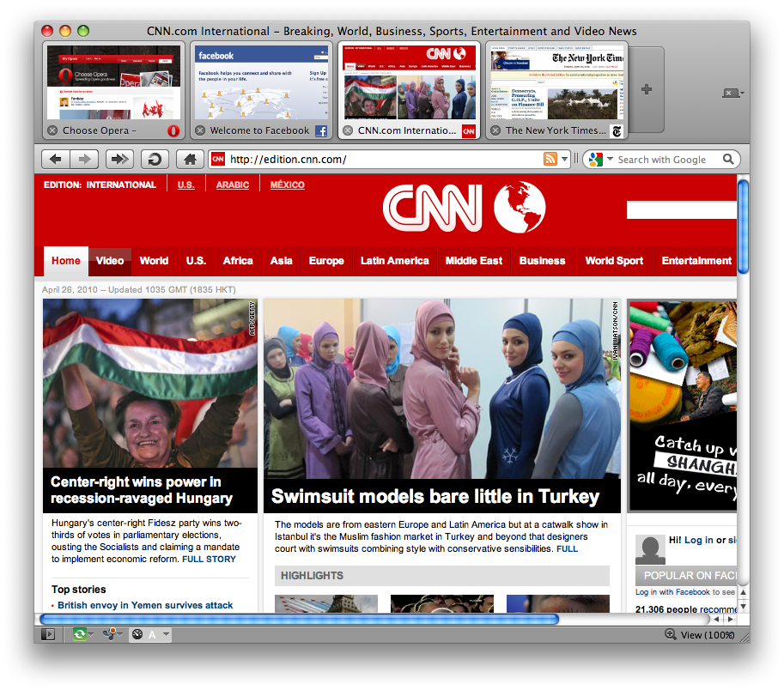This screenshot has width=784, height=690.
Task: Open the Middle East section
Action: pyautogui.click(x=474, y=261)
